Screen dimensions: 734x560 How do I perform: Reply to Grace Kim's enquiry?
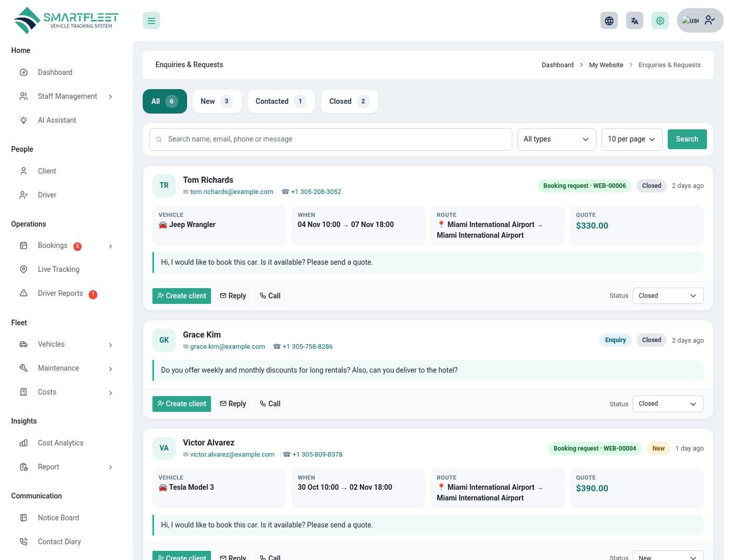pyautogui.click(x=233, y=404)
